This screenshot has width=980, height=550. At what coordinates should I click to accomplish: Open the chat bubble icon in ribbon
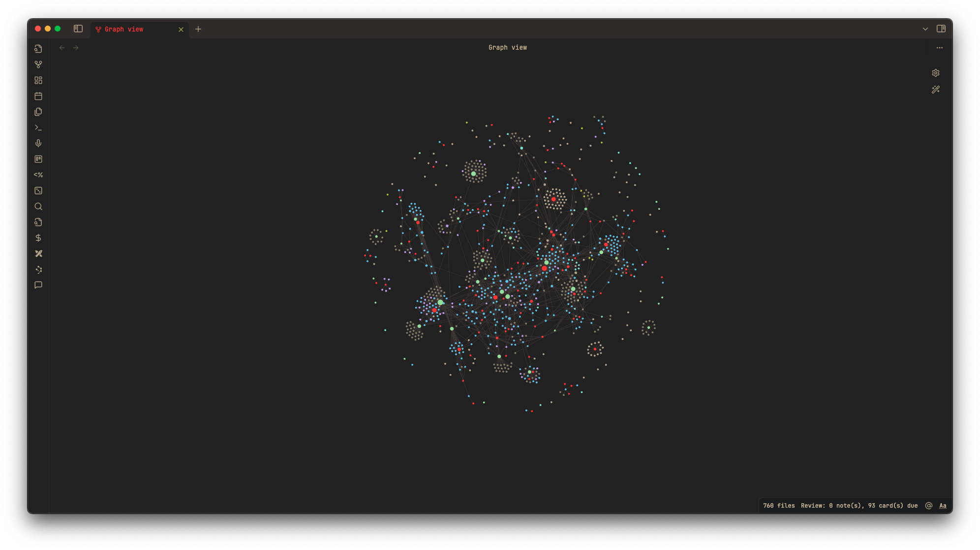coord(38,285)
